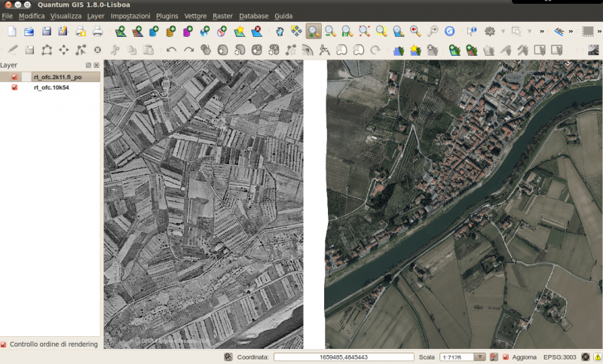Viewport: 603px width, 364px height.
Task: Add a vector layer
Action: pos(121,31)
